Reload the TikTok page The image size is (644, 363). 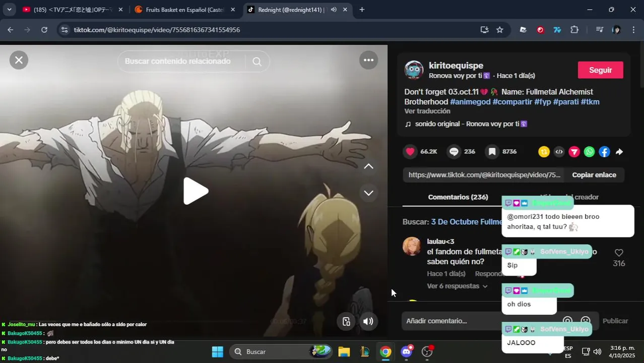coord(44,30)
